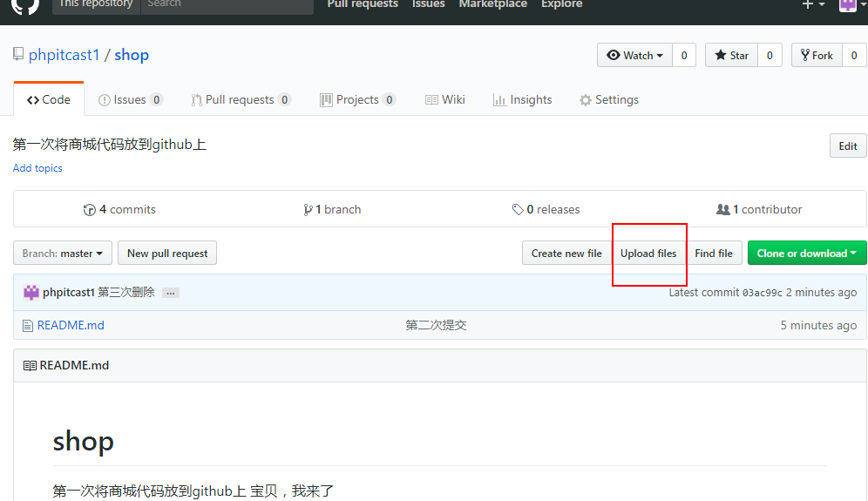Expand commit message ellipsis button
868x501 pixels.
tap(171, 293)
